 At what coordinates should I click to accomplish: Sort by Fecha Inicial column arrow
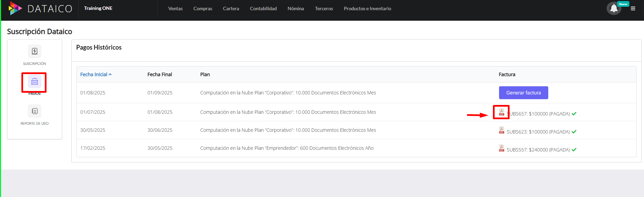(110, 74)
